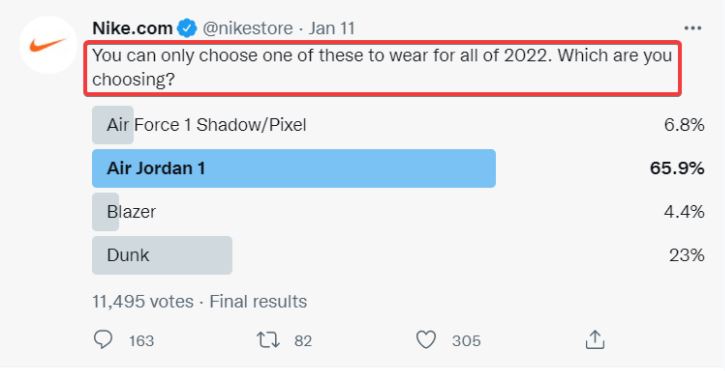Like the tweet with heart icon
Screen dimensions: 725x371
pos(426,340)
